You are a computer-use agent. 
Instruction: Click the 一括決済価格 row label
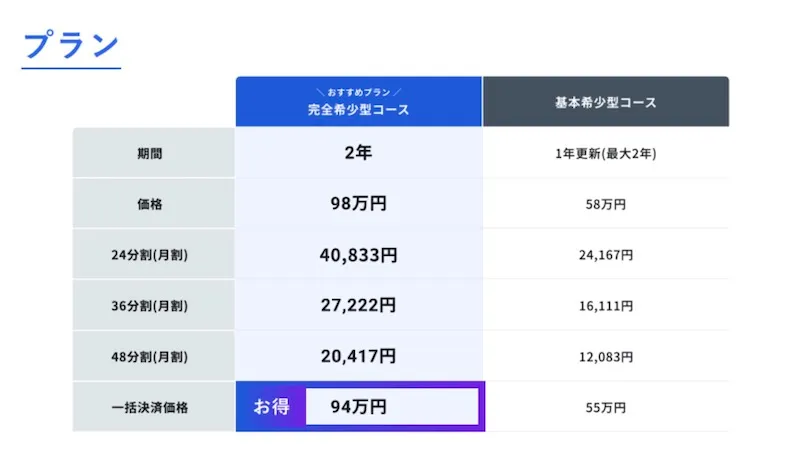point(153,407)
